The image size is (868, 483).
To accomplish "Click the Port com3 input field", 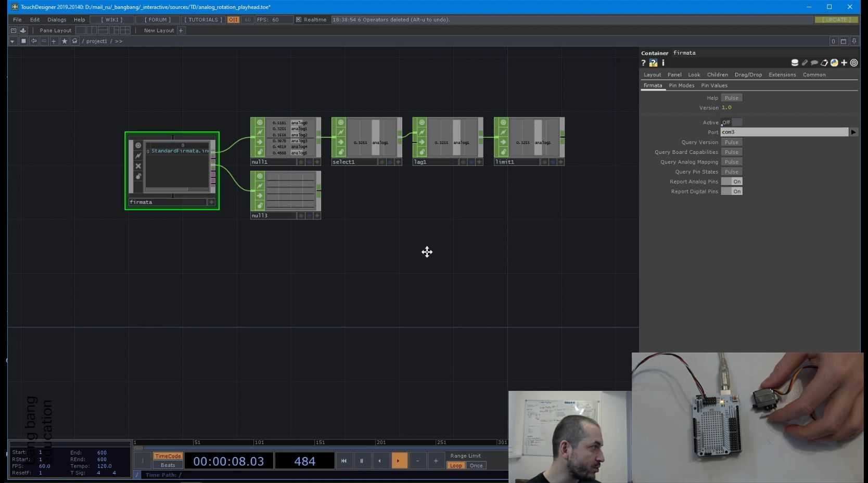I will [x=785, y=132].
